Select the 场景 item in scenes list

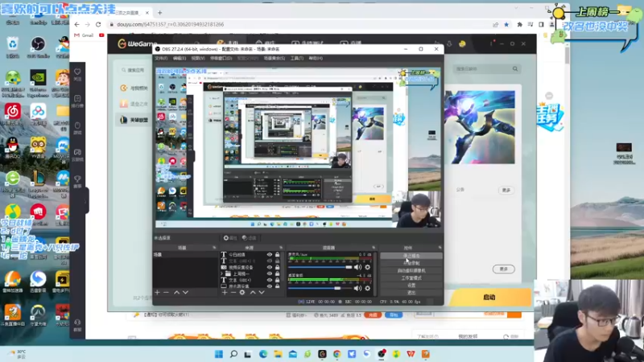click(x=185, y=254)
